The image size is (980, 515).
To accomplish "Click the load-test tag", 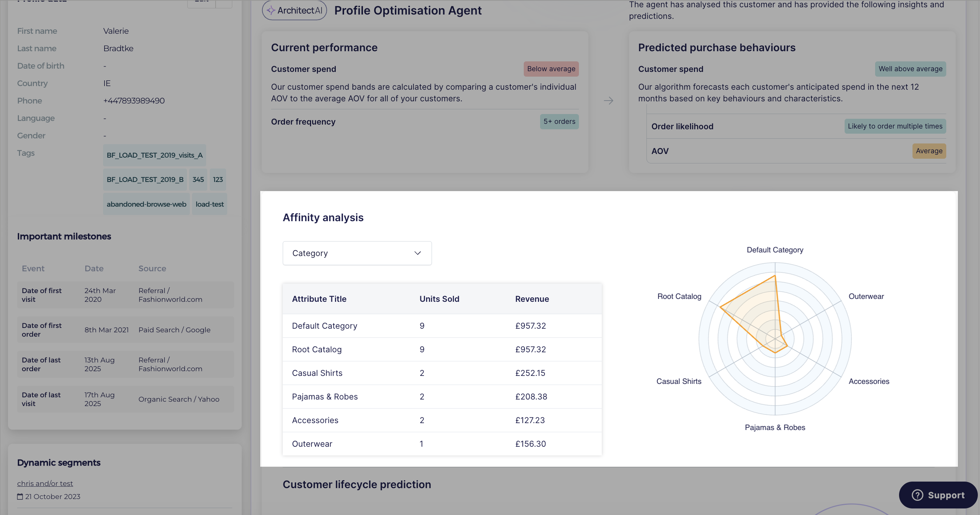I will coord(210,204).
